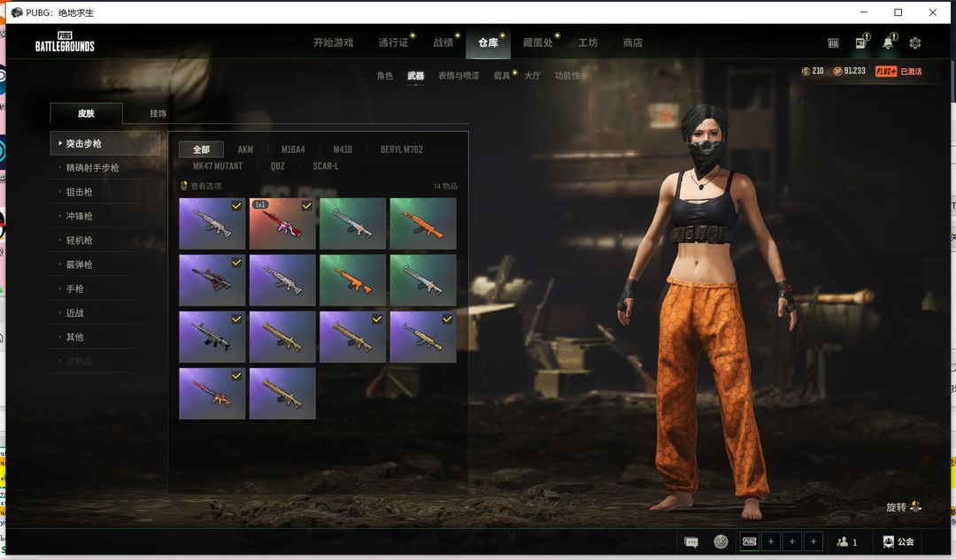Screen dimensions: 956x560
Task: Open the news icon beside the bell
Action: (x=861, y=42)
